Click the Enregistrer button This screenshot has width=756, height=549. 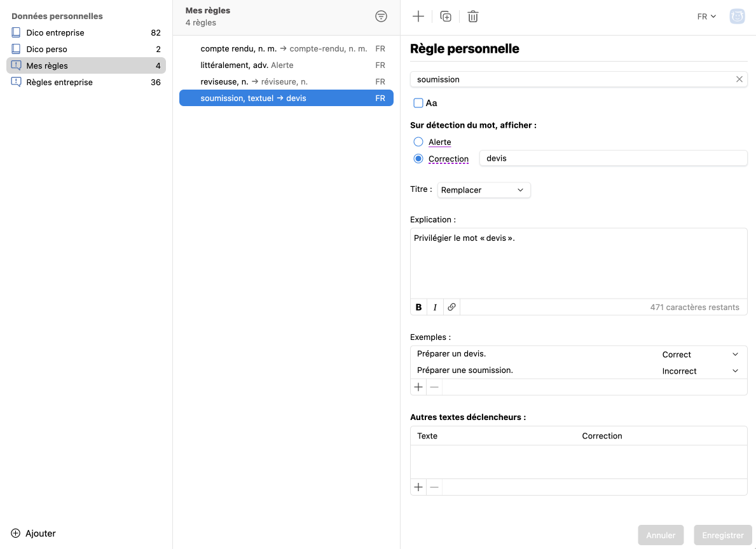point(723,535)
